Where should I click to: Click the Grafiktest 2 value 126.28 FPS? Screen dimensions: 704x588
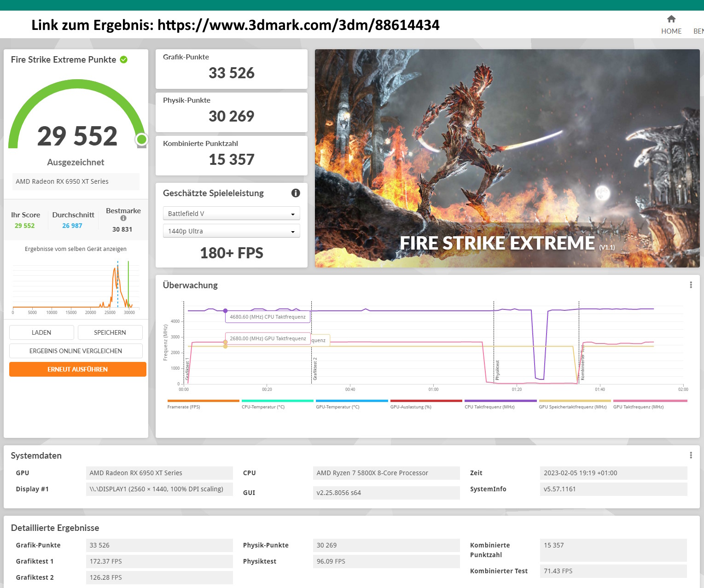coord(159,577)
